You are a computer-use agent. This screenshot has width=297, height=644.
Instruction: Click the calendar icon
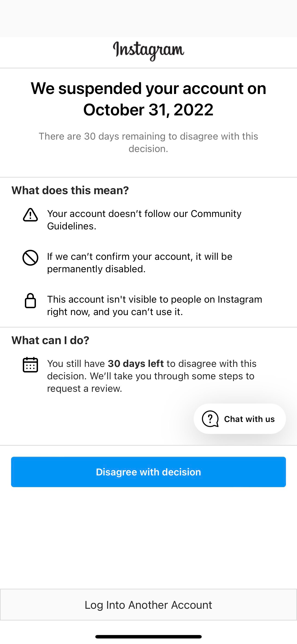pos(30,365)
